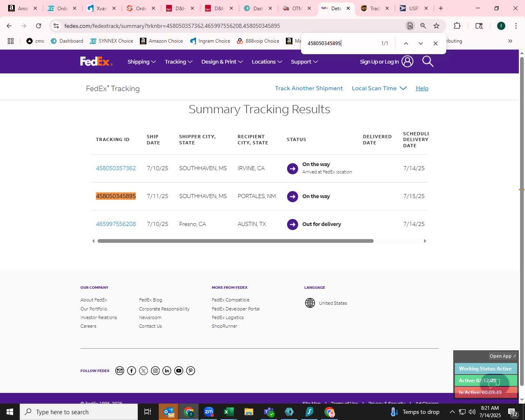525x420 pixels.
Task: Open FedEx LinkedIn icon
Action: [167, 371]
